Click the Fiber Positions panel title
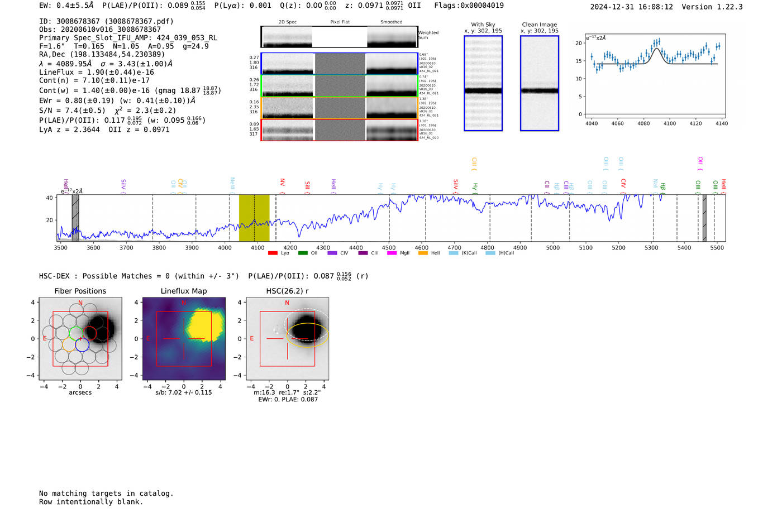The width and height of the screenshot is (782, 532). pyautogui.click(x=80, y=291)
